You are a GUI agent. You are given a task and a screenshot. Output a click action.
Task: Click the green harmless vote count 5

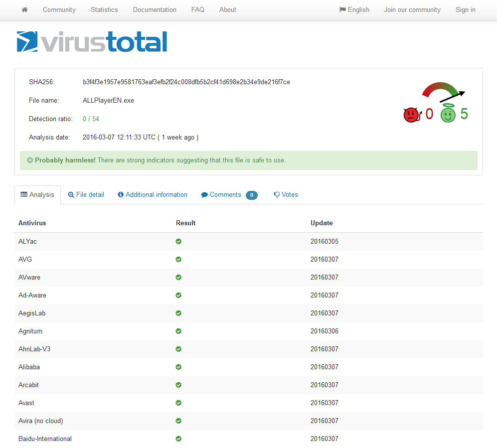pos(464,114)
